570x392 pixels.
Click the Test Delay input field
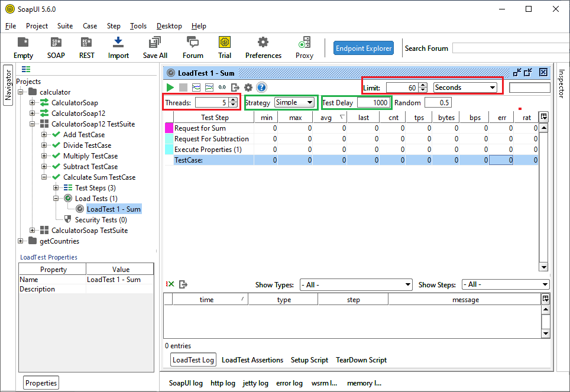[x=374, y=102]
